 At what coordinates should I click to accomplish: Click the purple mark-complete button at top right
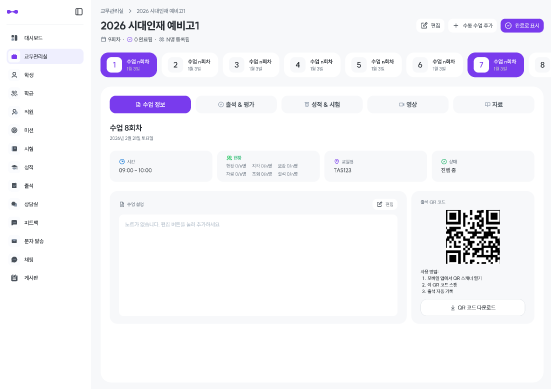click(522, 26)
